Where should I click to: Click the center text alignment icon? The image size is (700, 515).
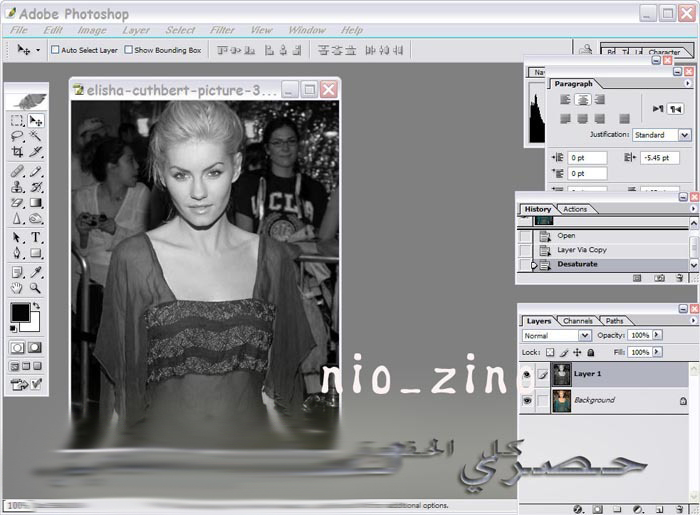click(582, 100)
